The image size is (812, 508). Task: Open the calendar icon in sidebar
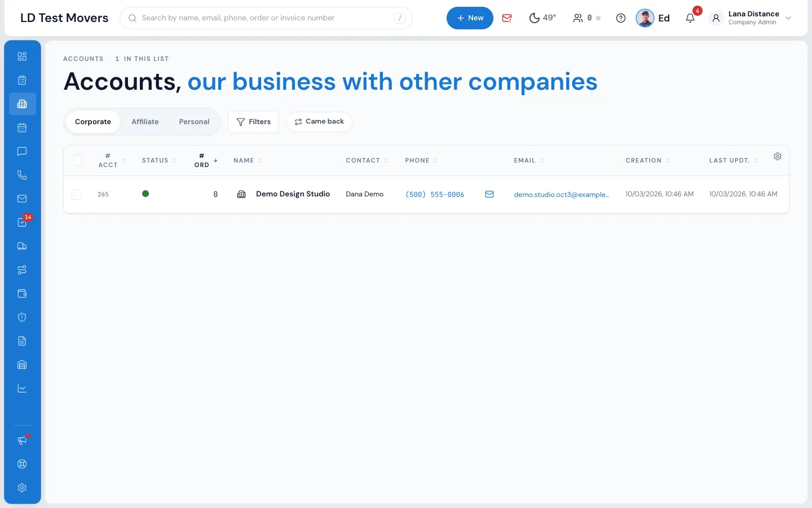point(22,128)
